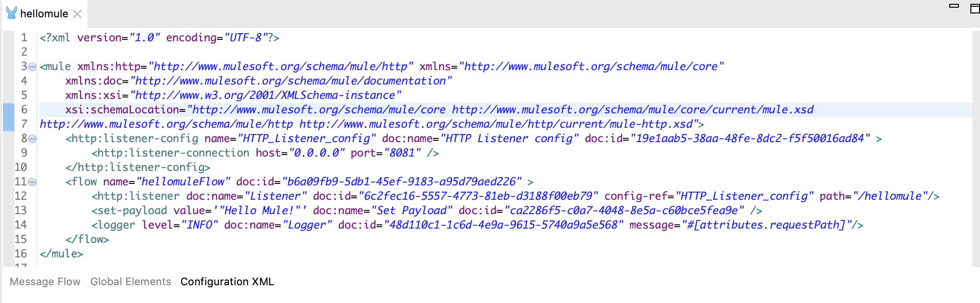Viewport: 980px width, 303px height.
Task: Switch to the Message Flow tab
Action: (x=45, y=282)
